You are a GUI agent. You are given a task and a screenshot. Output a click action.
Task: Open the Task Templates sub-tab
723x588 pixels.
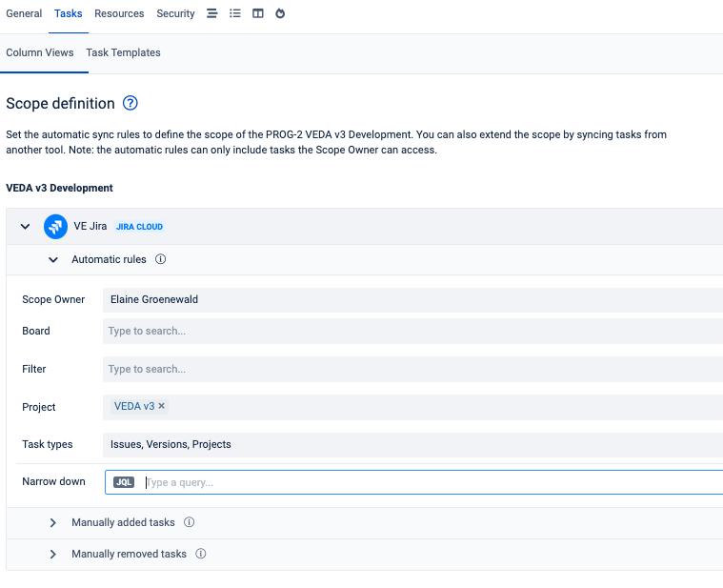[x=123, y=52]
